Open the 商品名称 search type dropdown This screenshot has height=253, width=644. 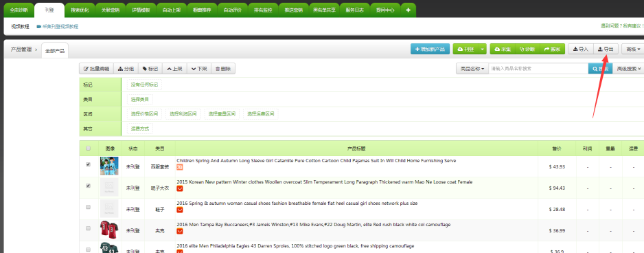(472, 69)
